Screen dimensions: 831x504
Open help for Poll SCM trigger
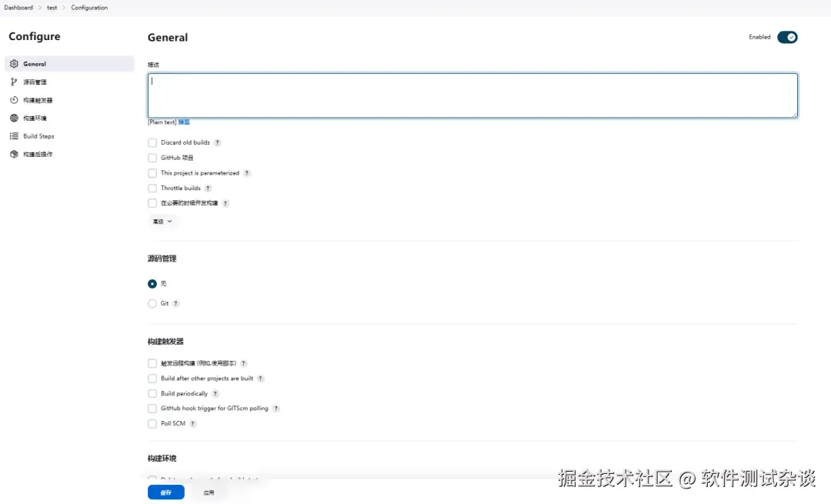pyautogui.click(x=192, y=423)
